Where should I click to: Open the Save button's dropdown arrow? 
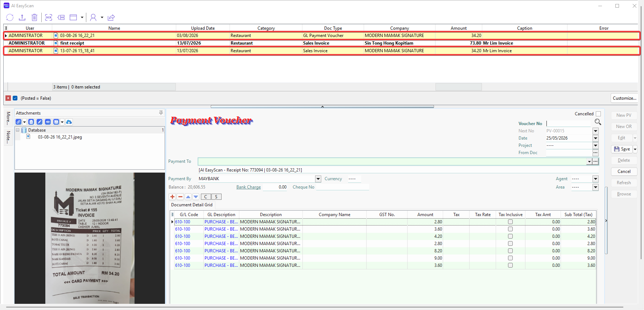[635, 149]
